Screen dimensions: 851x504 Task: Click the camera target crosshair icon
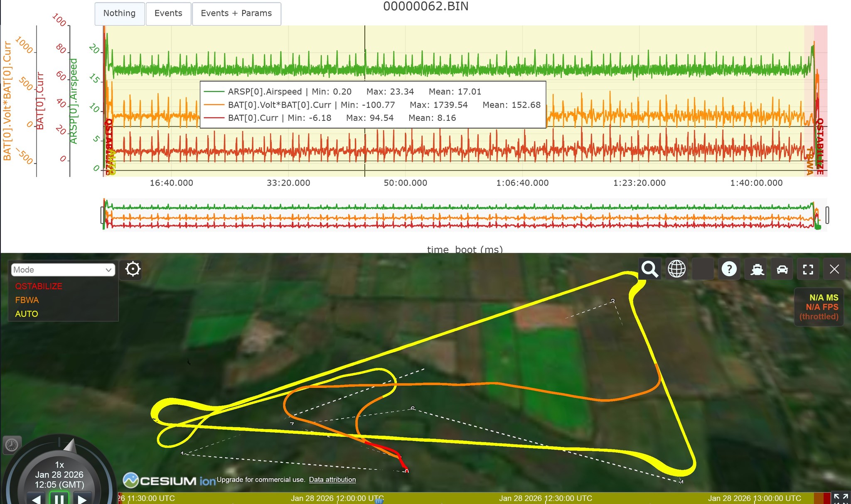133,269
